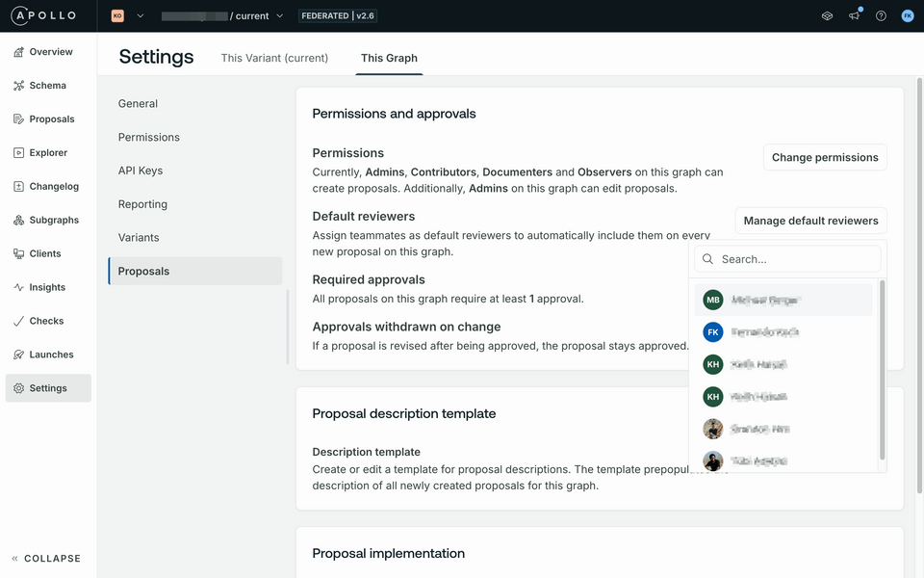Viewport: 924px width, 578px height.
Task: Go to Schema page
Action: click(x=48, y=86)
